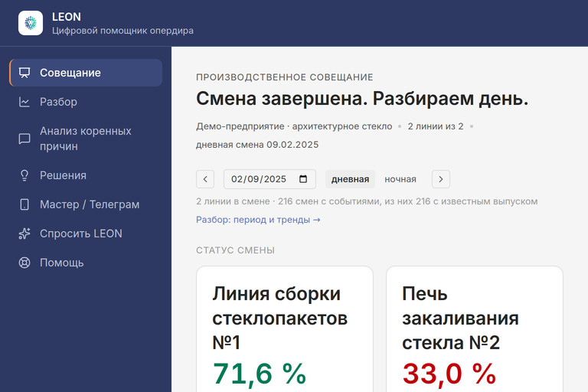Click the Мастер / Телеграм phone icon
588x392 pixels.
click(x=24, y=204)
